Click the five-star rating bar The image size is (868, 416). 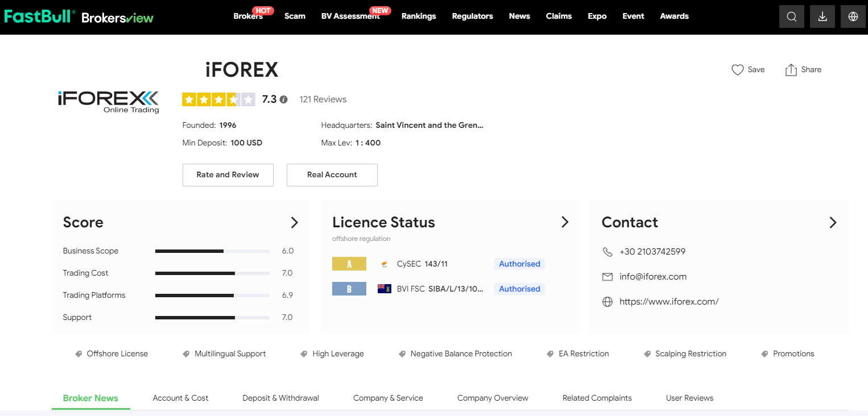[x=218, y=99]
